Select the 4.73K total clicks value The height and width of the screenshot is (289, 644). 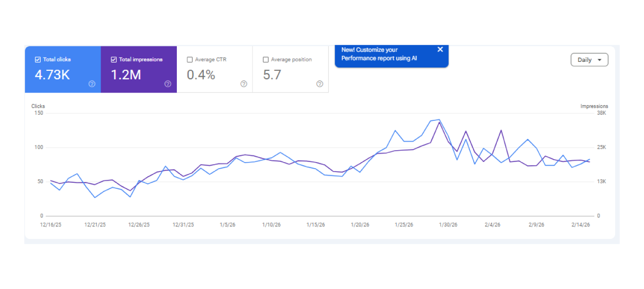click(x=52, y=75)
